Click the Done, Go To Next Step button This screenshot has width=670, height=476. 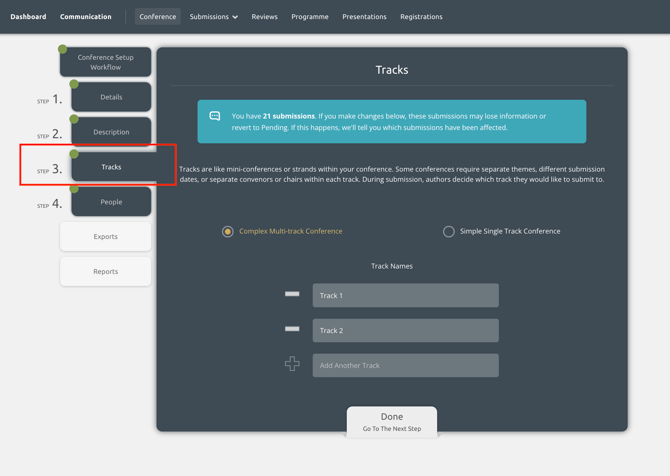point(392,422)
